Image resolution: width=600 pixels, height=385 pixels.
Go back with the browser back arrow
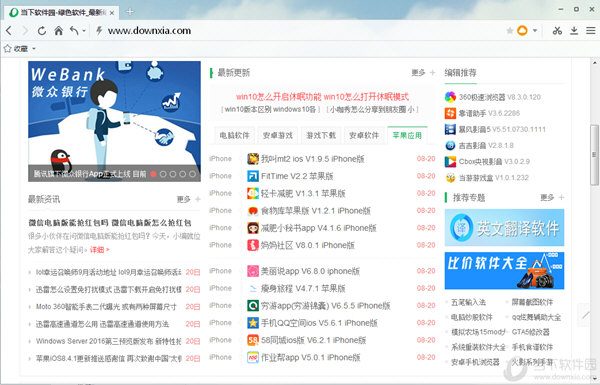tap(9, 31)
